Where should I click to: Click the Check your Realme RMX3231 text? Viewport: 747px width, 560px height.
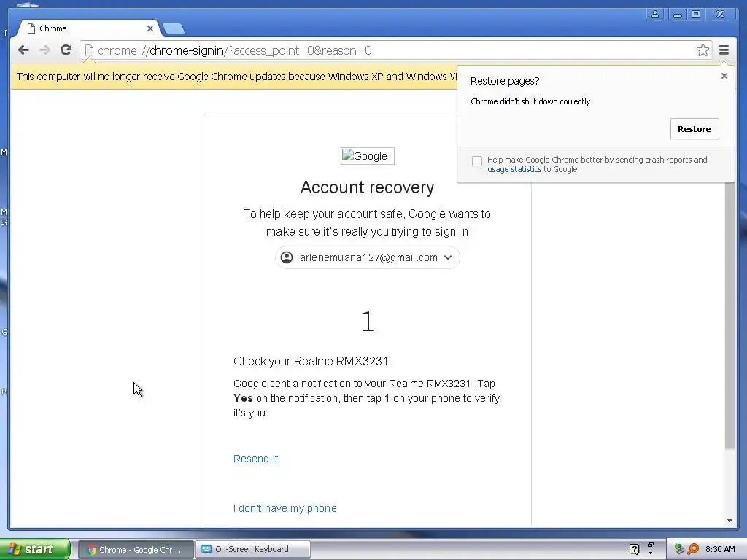click(x=311, y=361)
